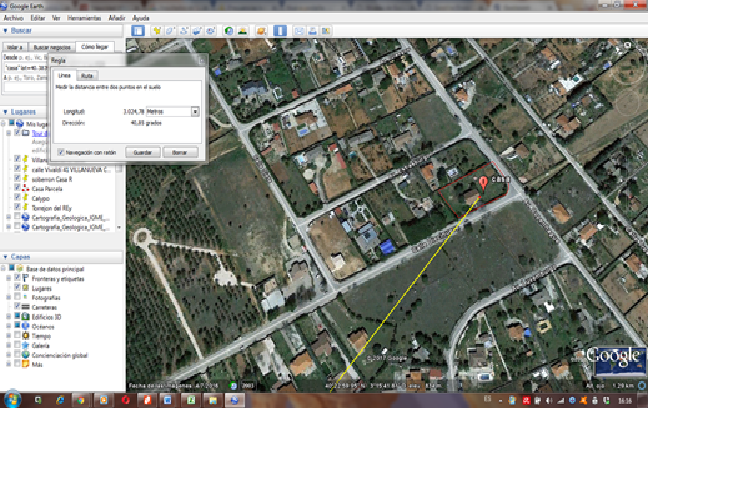The image size is (749, 482).
Task: Add a path using the toolbar icon
Action: pyautogui.click(x=183, y=31)
